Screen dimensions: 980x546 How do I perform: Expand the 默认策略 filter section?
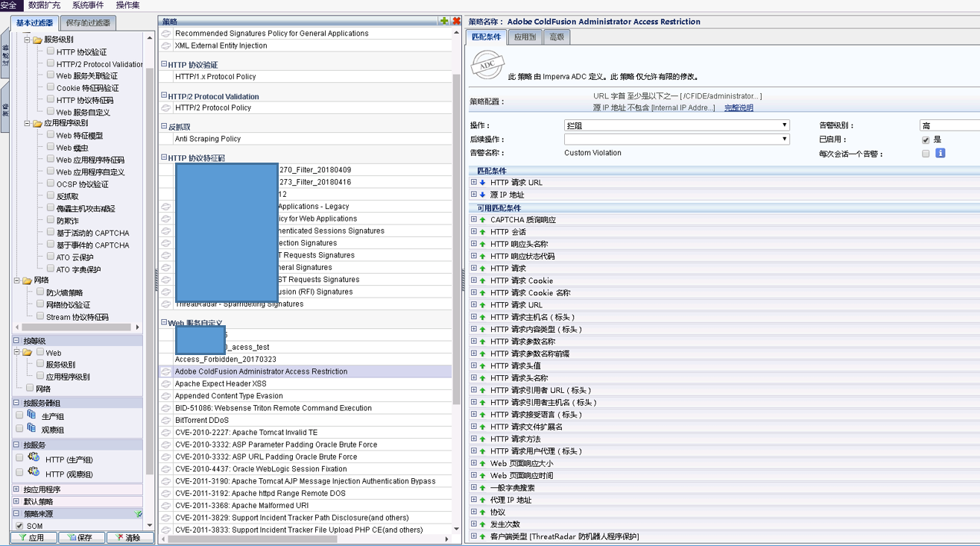[16, 501]
